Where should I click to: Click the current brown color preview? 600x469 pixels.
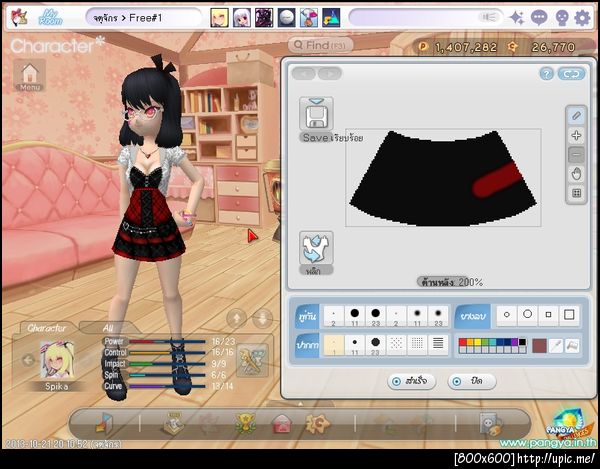(x=539, y=346)
